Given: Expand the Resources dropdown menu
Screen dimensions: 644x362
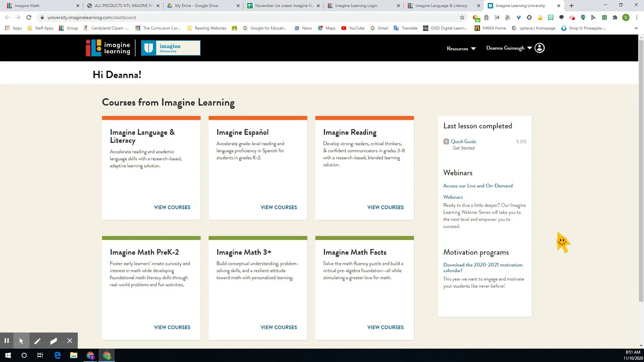Looking at the screenshot, I should pyautogui.click(x=461, y=49).
